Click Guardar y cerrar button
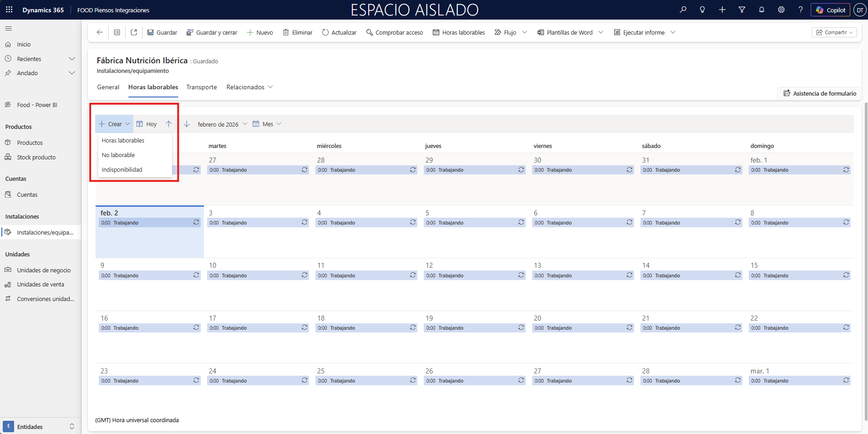868x434 pixels. click(x=212, y=32)
